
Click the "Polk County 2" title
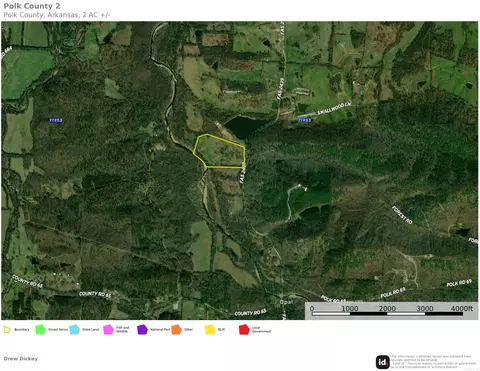(x=32, y=6)
